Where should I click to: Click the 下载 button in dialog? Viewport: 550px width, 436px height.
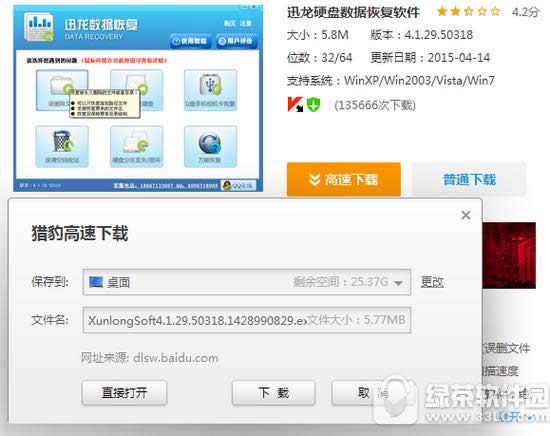point(274,393)
